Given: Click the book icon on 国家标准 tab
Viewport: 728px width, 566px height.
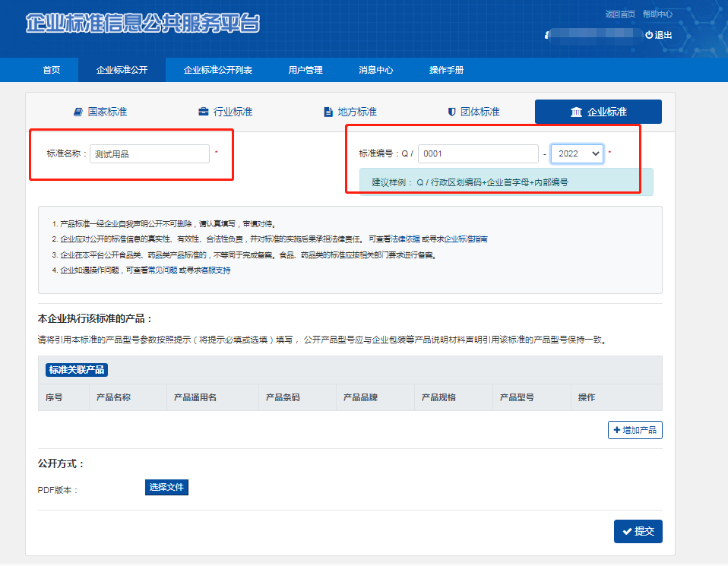Looking at the screenshot, I should pyautogui.click(x=78, y=112).
